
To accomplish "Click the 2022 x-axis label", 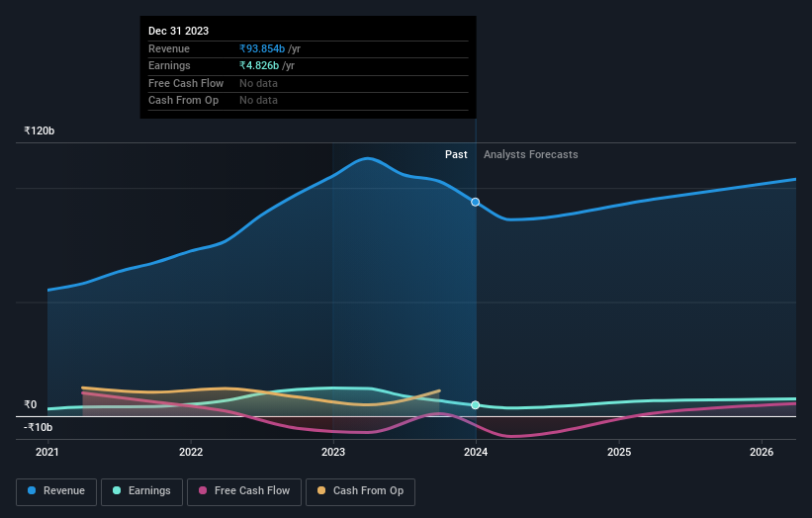I will tap(191, 453).
